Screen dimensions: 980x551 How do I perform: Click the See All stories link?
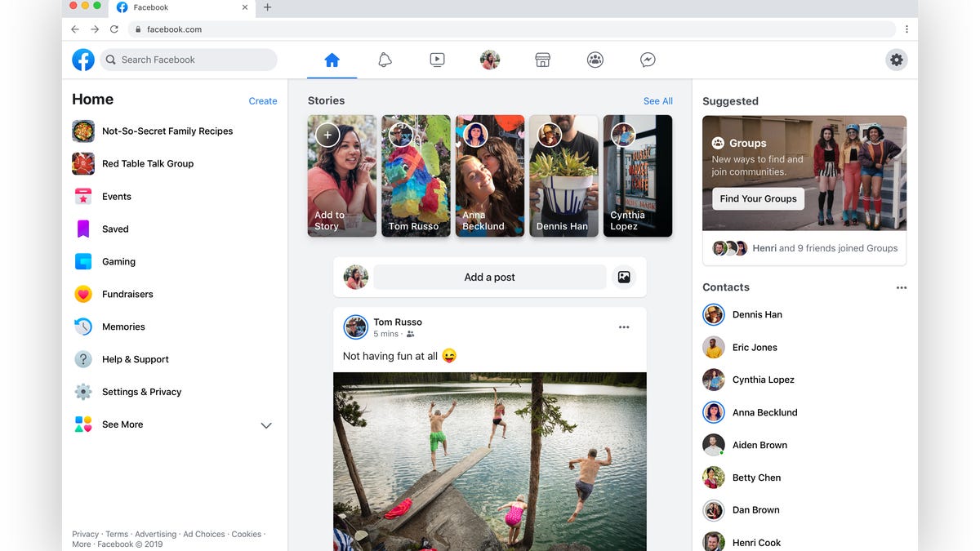(657, 100)
